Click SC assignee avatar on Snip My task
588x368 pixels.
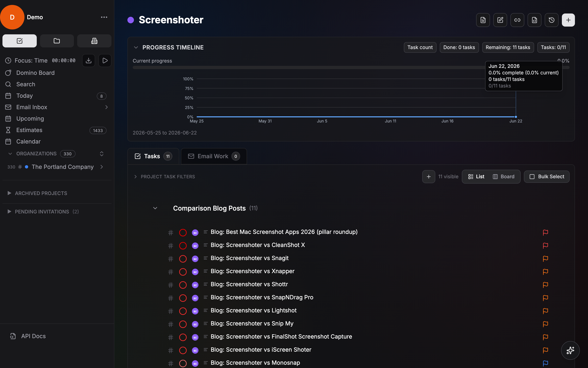(x=195, y=324)
